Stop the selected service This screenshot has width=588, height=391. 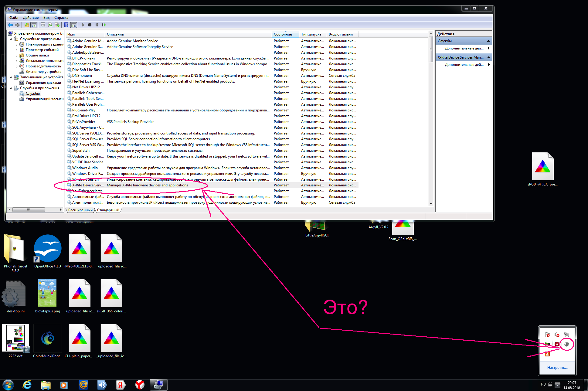[x=90, y=25]
